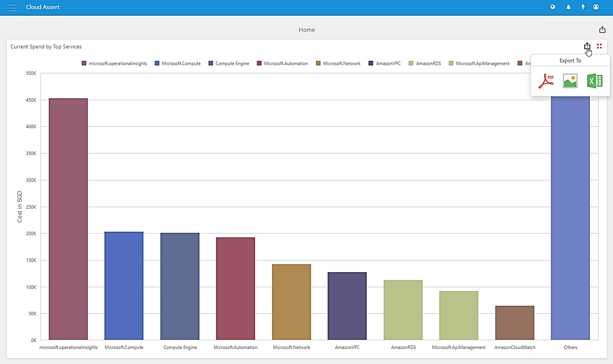The height and width of the screenshot is (364, 613).
Task: Click the 'Export To' popup header
Action: [x=570, y=61]
